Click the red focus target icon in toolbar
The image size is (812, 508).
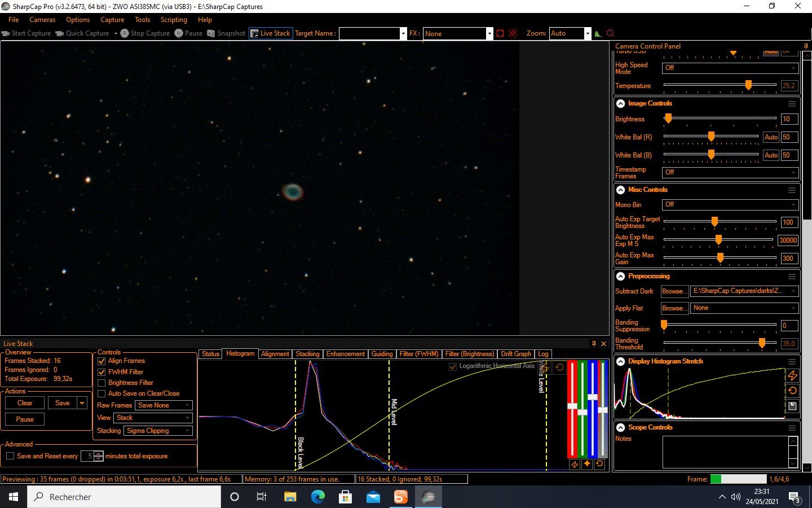click(610, 33)
